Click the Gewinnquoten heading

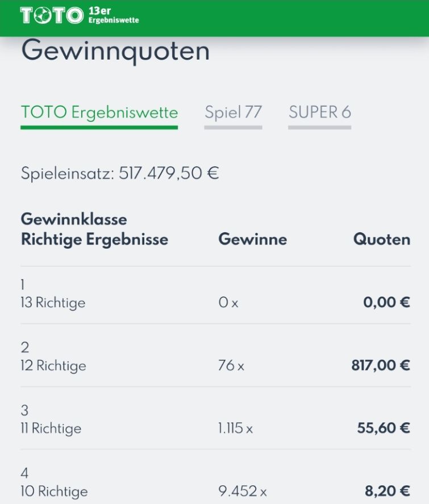click(115, 52)
